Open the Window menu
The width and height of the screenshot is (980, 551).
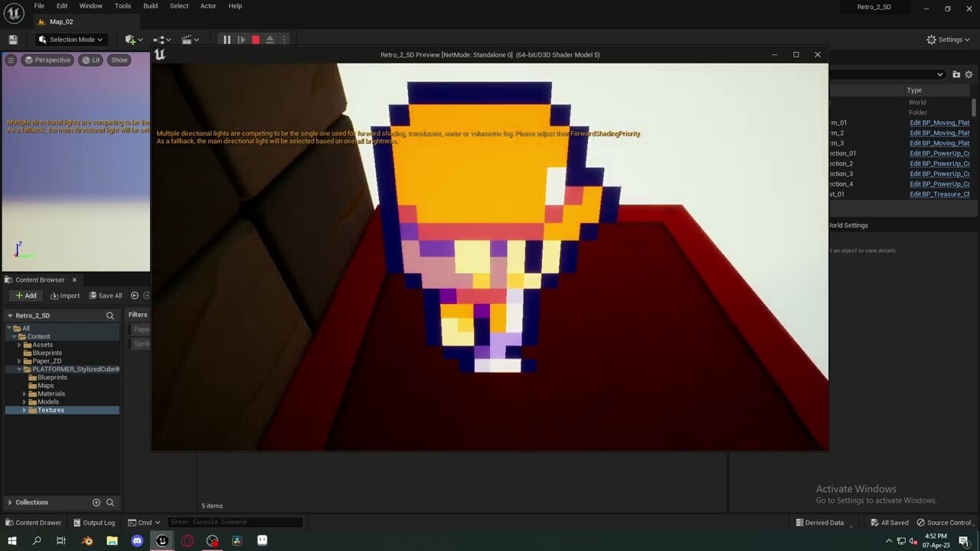[90, 5]
